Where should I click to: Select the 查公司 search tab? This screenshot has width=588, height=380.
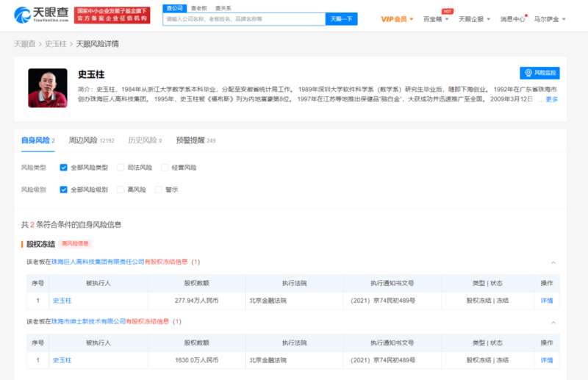tap(175, 8)
